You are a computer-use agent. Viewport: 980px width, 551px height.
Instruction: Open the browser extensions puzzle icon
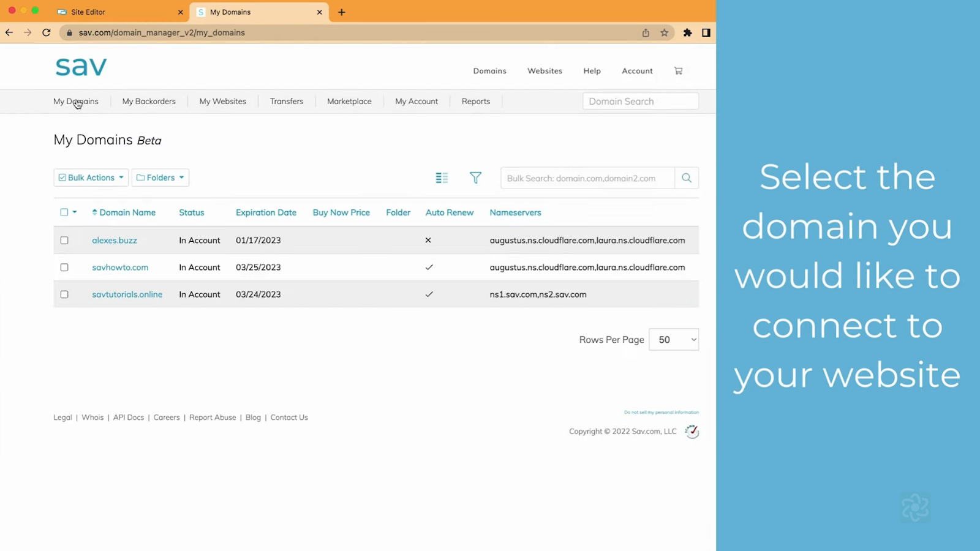[x=687, y=33]
